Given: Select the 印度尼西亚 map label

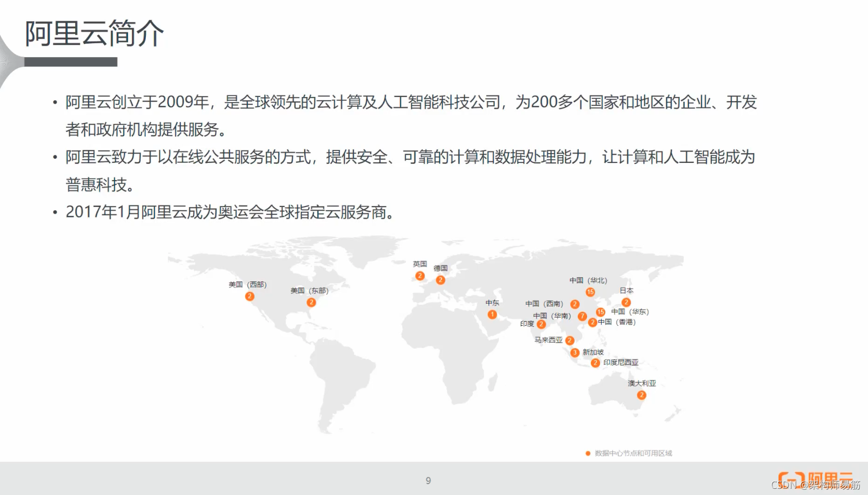Looking at the screenshot, I should point(621,362).
